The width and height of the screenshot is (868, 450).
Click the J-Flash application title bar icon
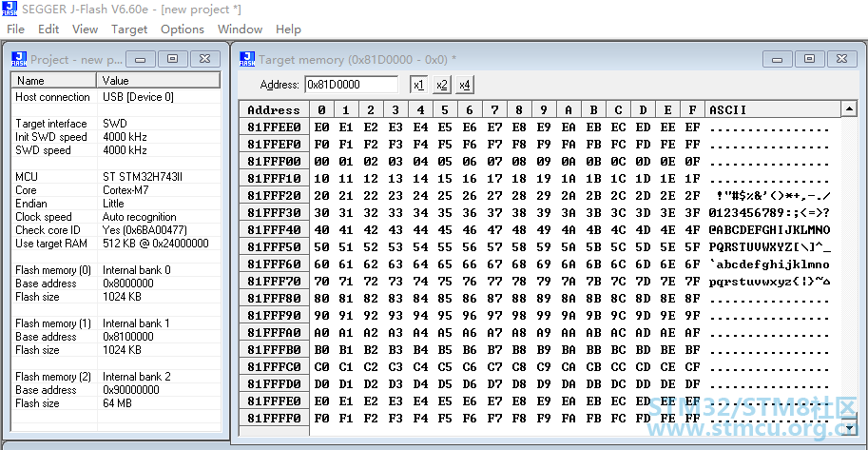click(x=10, y=10)
